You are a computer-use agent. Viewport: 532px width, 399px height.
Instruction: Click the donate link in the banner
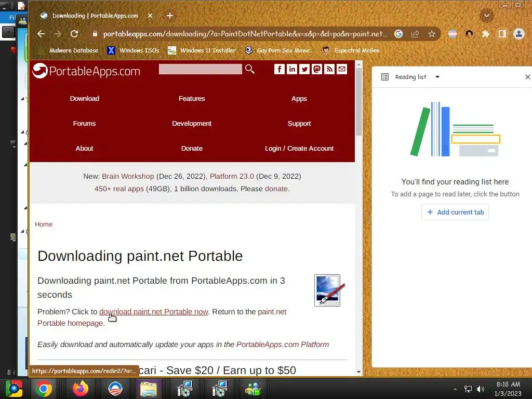coord(276,189)
